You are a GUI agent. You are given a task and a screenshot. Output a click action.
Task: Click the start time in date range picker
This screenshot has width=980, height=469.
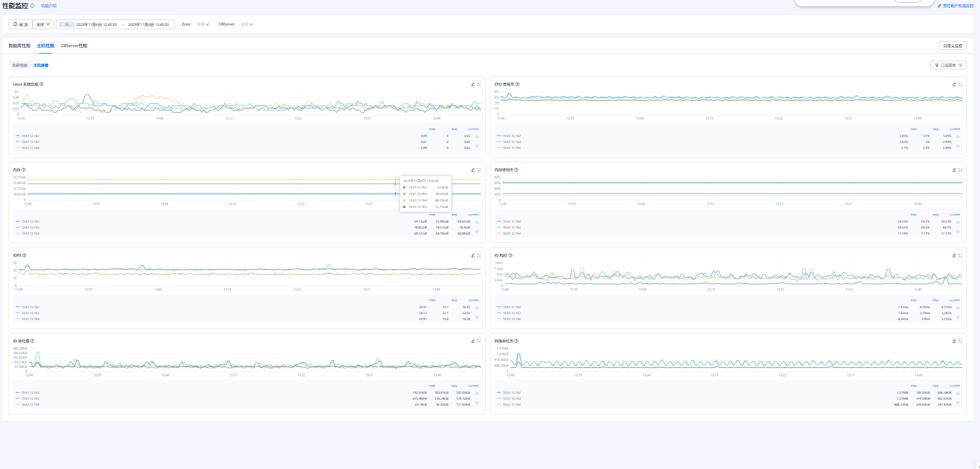tap(96, 25)
